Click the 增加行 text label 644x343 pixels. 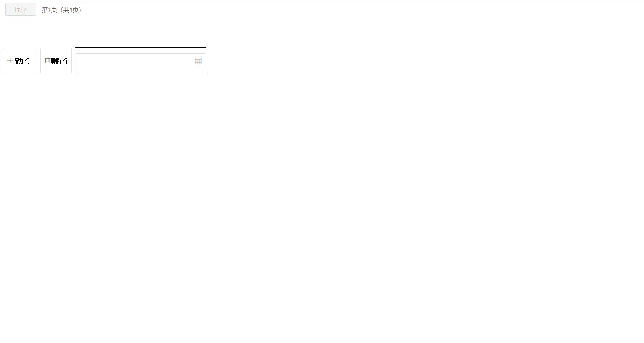pos(22,61)
